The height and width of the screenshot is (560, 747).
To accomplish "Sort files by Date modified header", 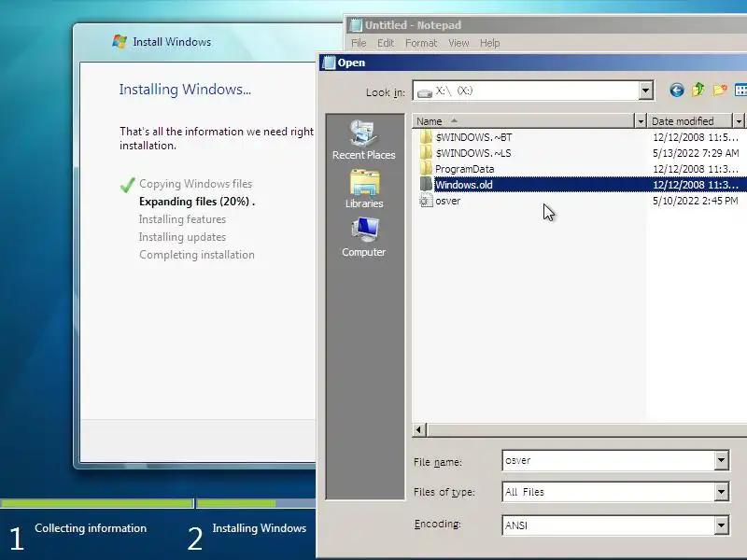I will [x=690, y=121].
